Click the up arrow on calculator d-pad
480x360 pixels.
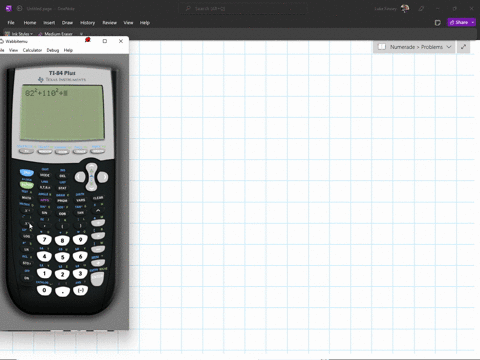[91, 168]
